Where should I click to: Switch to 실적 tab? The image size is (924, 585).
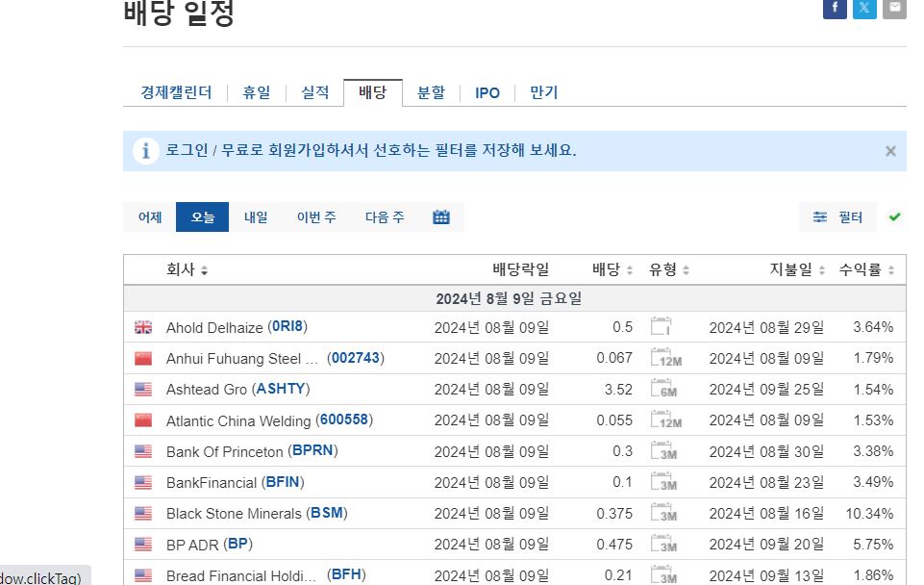click(x=314, y=92)
